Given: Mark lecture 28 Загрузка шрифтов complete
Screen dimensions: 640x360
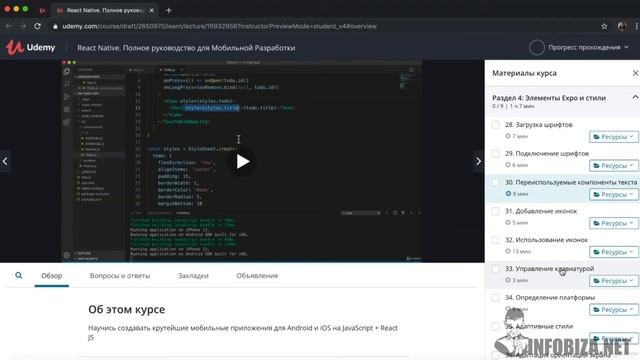Looking at the screenshot, I should tap(495, 125).
